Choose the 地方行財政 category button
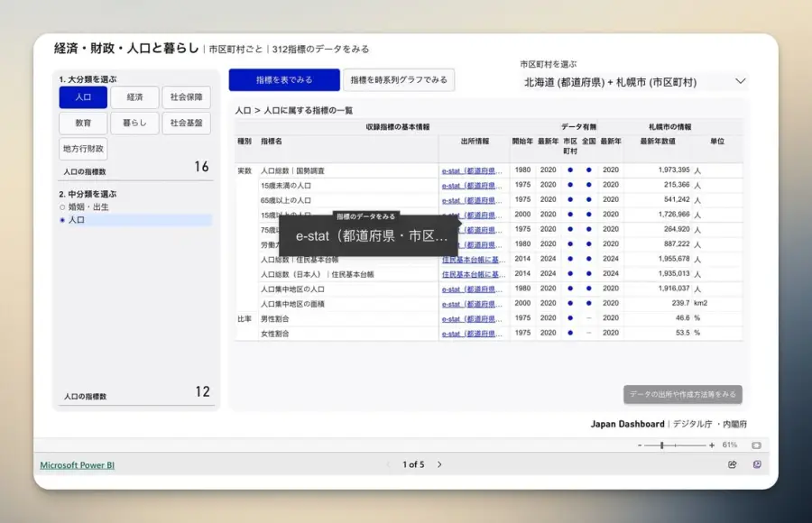The height and width of the screenshot is (523, 812). click(x=83, y=149)
